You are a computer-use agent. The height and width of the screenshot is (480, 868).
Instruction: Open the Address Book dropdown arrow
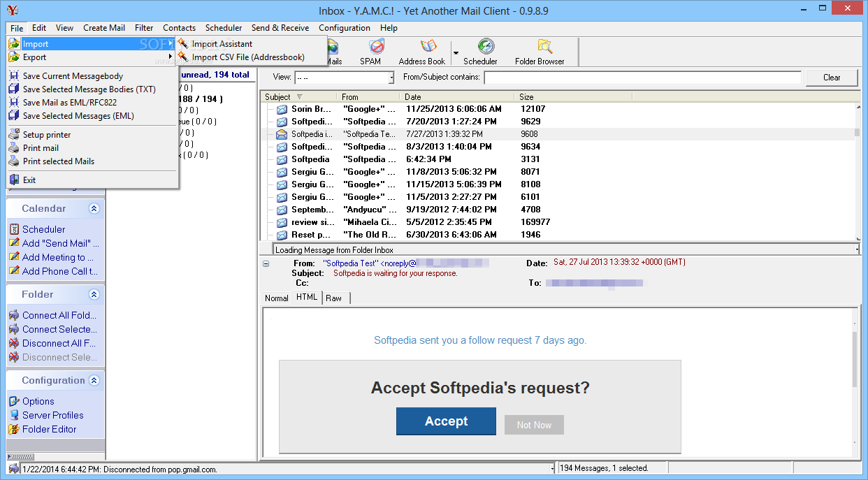(x=456, y=52)
